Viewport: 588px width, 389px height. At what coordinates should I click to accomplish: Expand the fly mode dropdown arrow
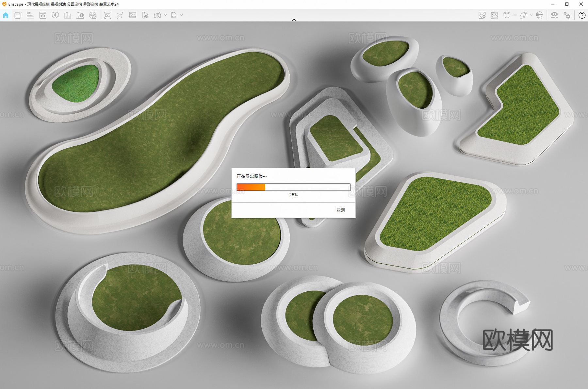531,15
